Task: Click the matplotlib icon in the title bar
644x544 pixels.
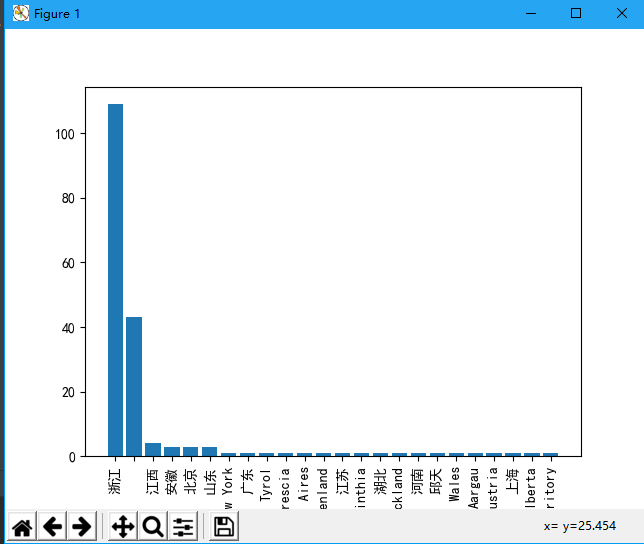Action: (x=21, y=14)
